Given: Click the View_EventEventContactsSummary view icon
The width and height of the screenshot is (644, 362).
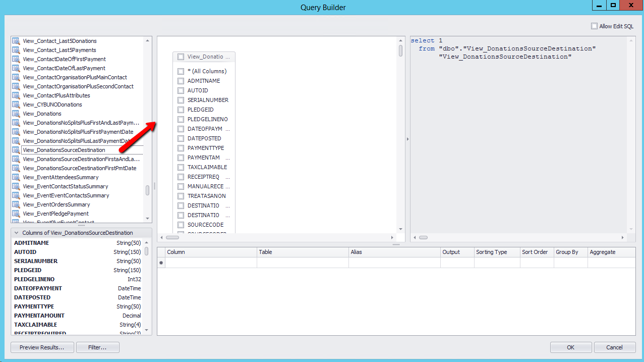Looking at the screenshot, I should [x=16, y=195].
